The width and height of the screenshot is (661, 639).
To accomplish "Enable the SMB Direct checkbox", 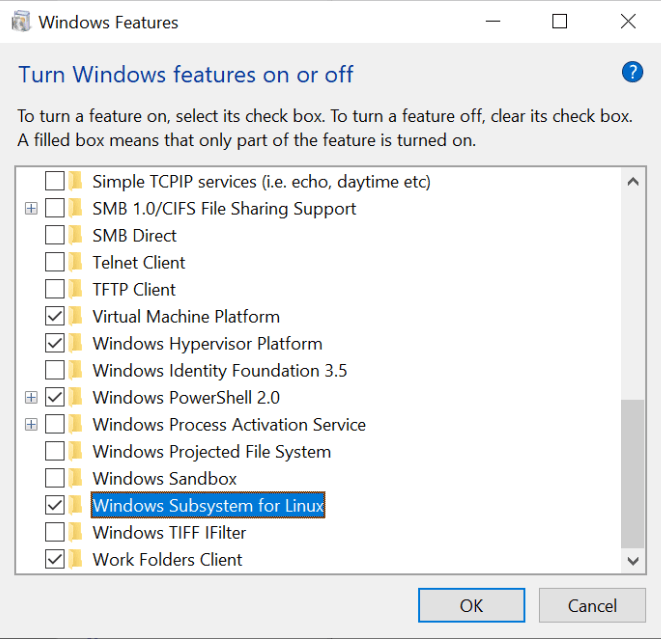I will pyautogui.click(x=55, y=235).
